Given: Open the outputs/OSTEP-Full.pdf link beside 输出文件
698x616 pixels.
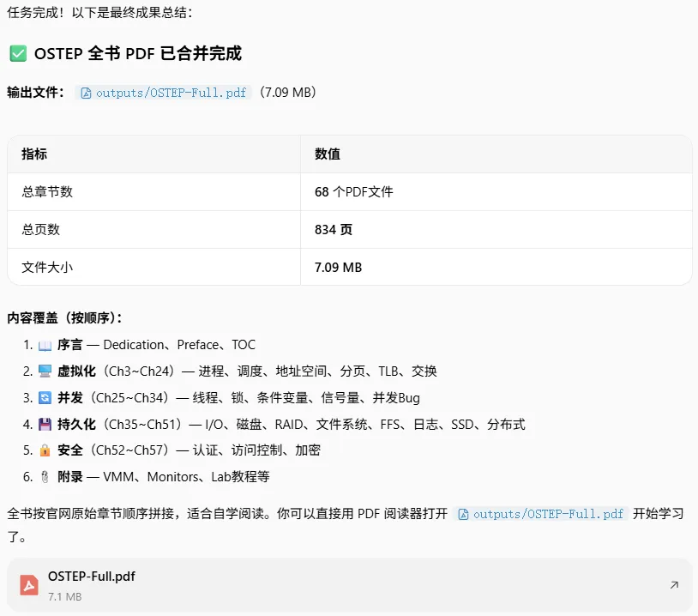Looking at the screenshot, I should click(164, 92).
